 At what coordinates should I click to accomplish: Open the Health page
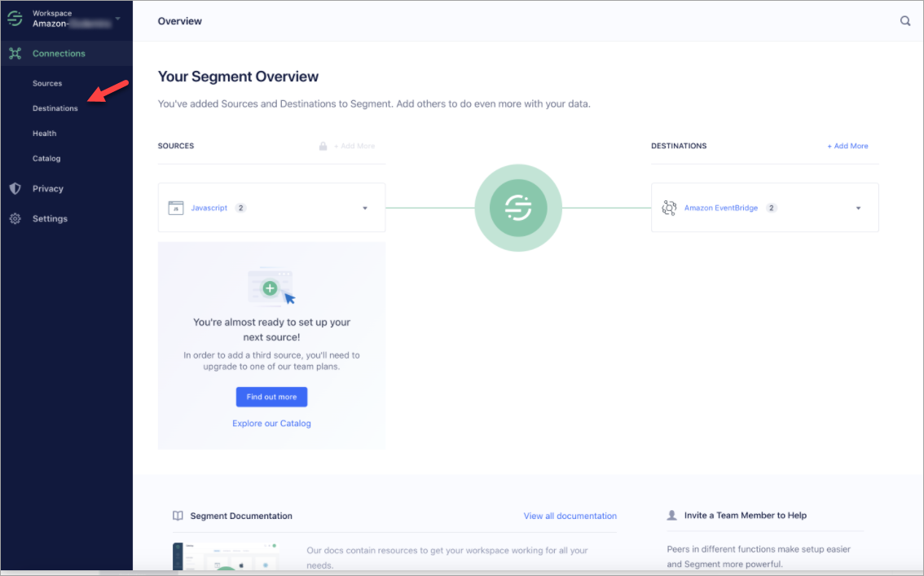coord(44,133)
